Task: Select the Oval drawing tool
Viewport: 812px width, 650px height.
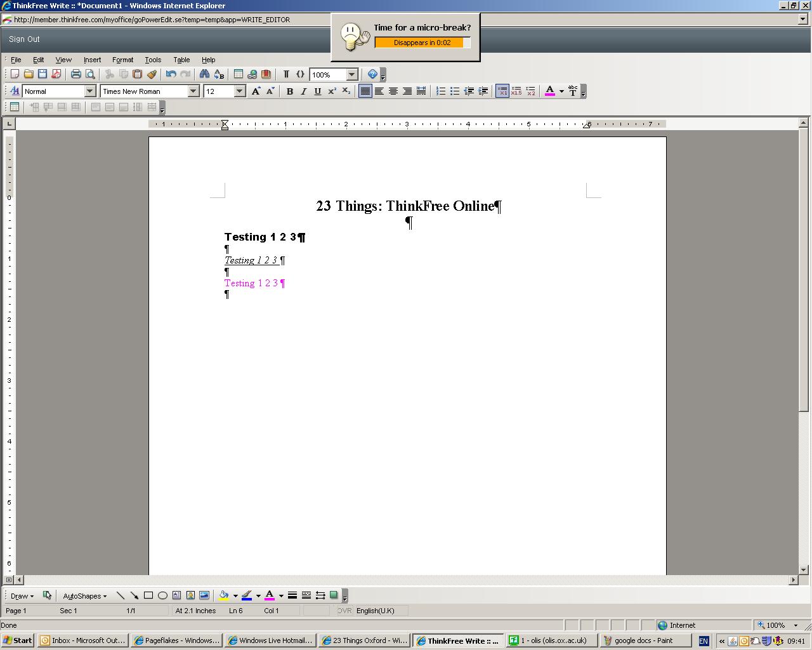Action: coord(162,595)
